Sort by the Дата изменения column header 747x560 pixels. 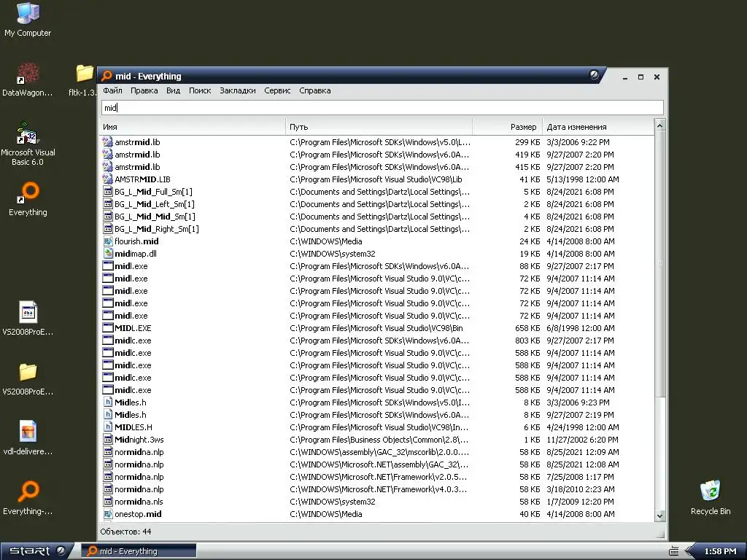tap(598, 127)
